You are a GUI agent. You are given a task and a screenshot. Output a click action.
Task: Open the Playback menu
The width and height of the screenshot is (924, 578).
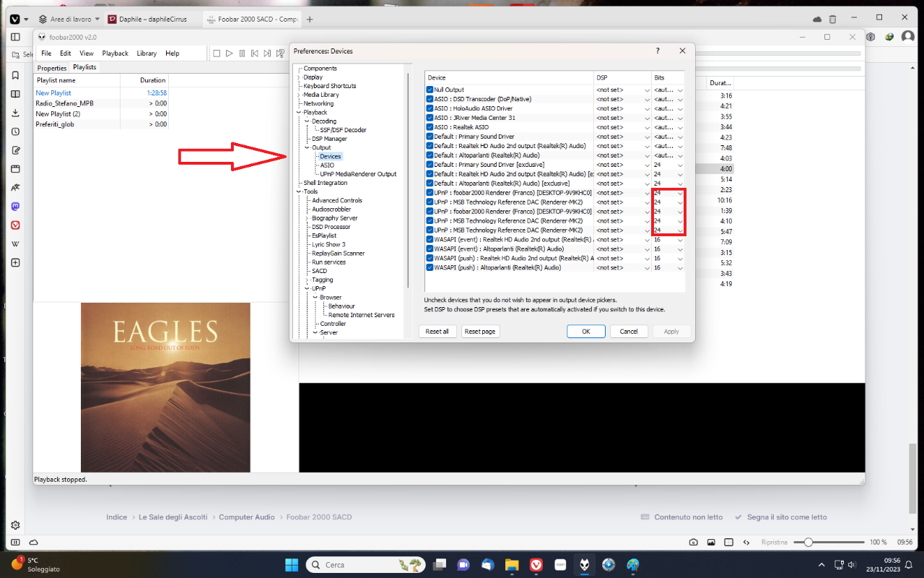click(115, 53)
